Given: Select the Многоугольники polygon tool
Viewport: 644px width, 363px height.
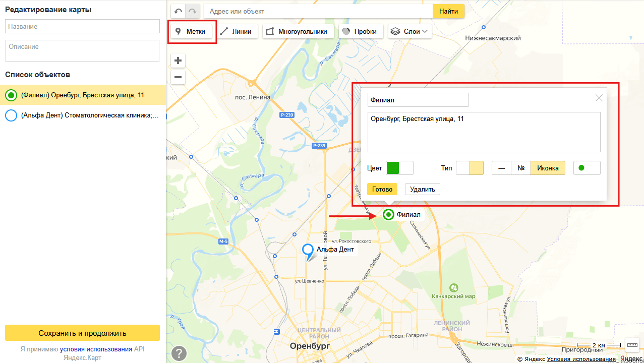Looking at the screenshot, I should pyautogui.click(x=299, y=31).
